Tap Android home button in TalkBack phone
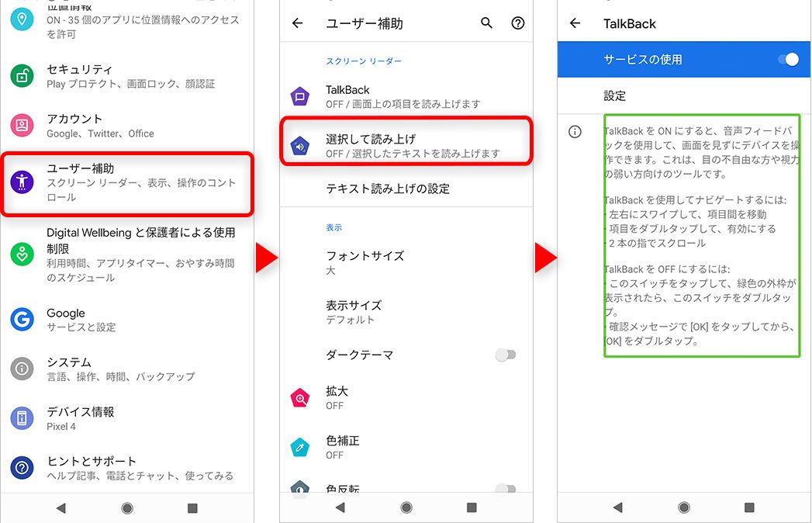812x523 pixels. pyautogui.click(x=684, y=507)
